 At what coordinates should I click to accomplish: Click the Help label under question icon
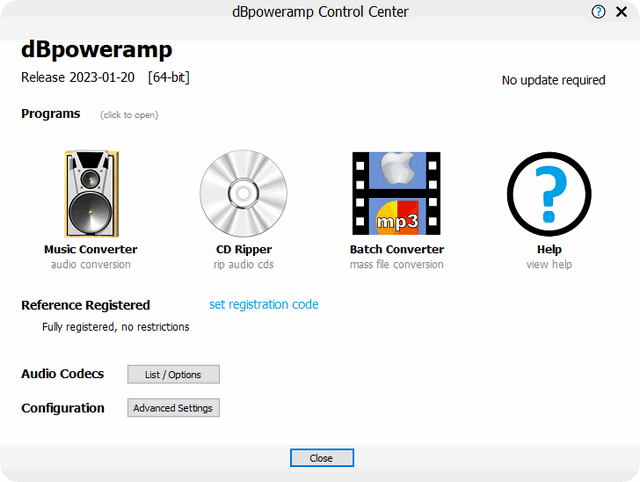click(x=549, y=249)
